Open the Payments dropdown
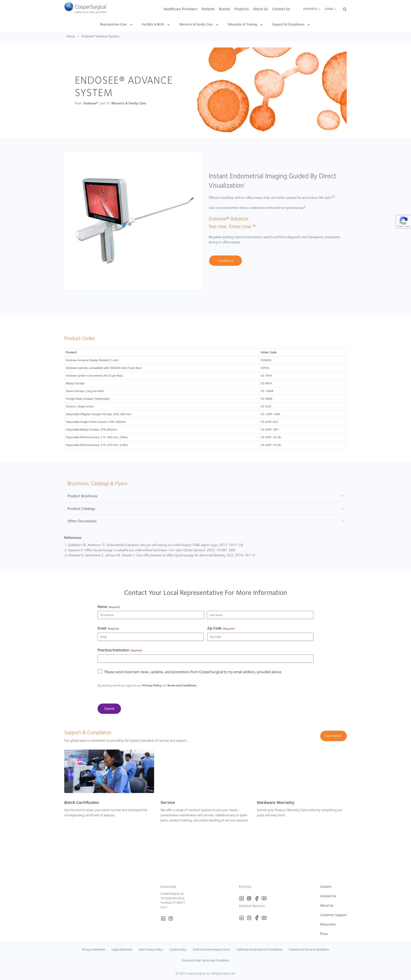 point(311,9)
